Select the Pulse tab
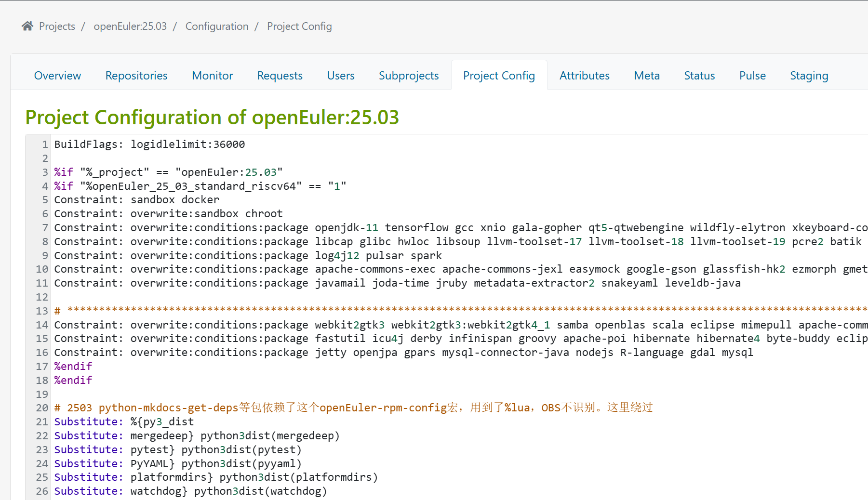The height and width of the screenshot is (500, 868). (x=752, y=76)
